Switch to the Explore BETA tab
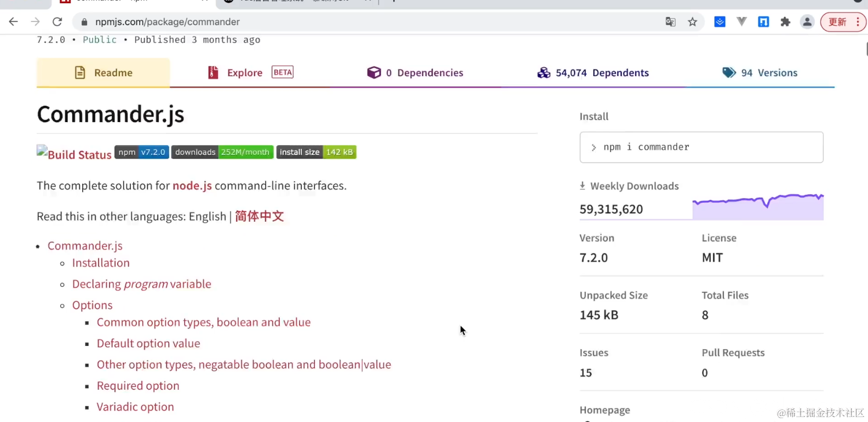 coord(250,73)
